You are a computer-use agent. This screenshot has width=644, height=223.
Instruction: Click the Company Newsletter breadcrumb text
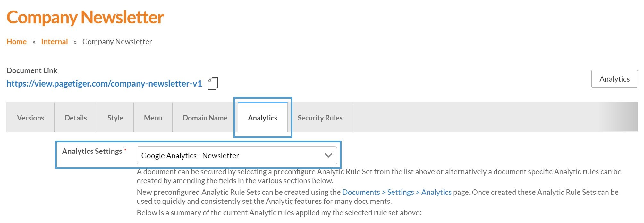(x=117, y=42)
